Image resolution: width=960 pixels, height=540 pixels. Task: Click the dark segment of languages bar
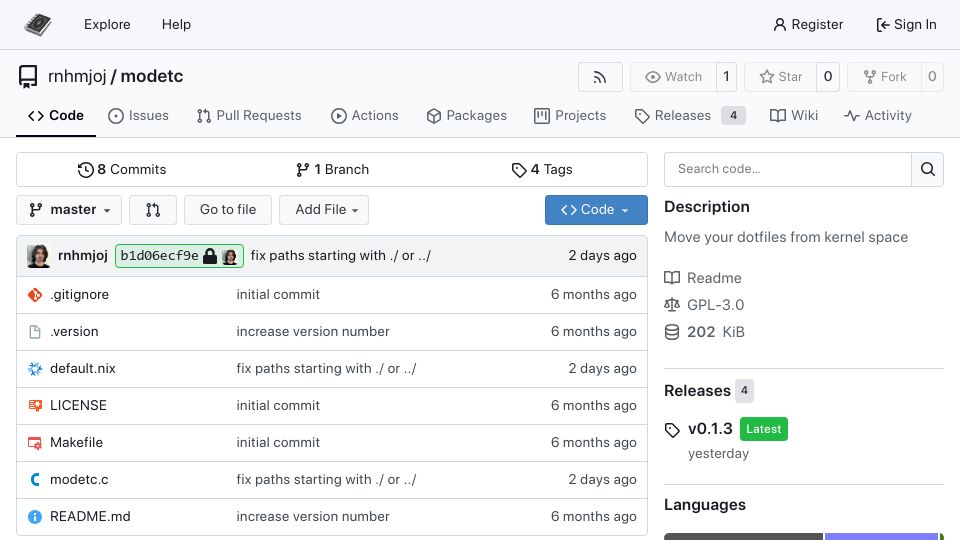pos(744,536)
